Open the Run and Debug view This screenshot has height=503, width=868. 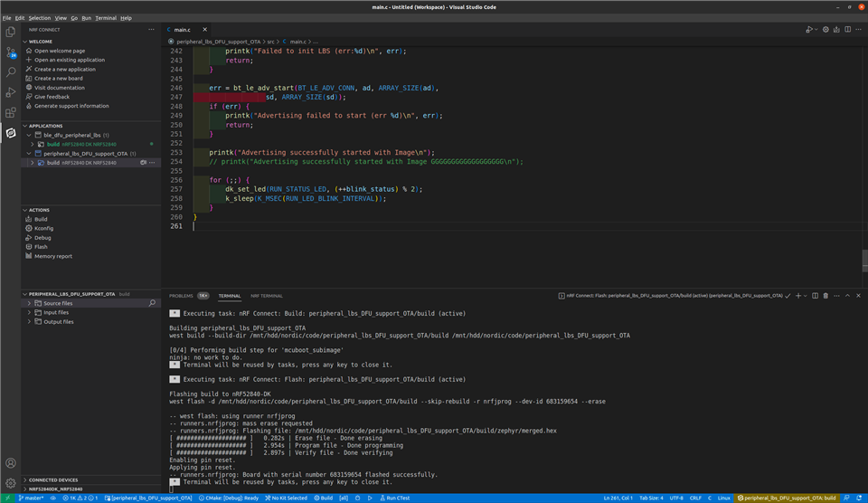[11, 92]
